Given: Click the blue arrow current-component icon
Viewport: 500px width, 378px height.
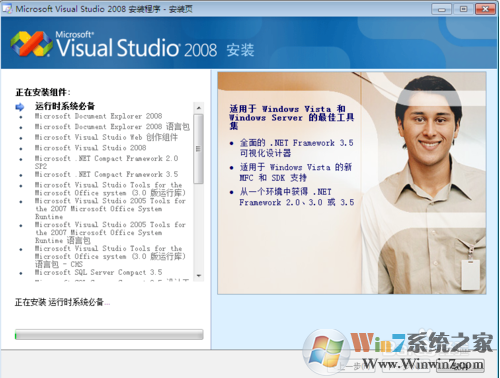Looking at the screenshot, I should click(20, 107).
